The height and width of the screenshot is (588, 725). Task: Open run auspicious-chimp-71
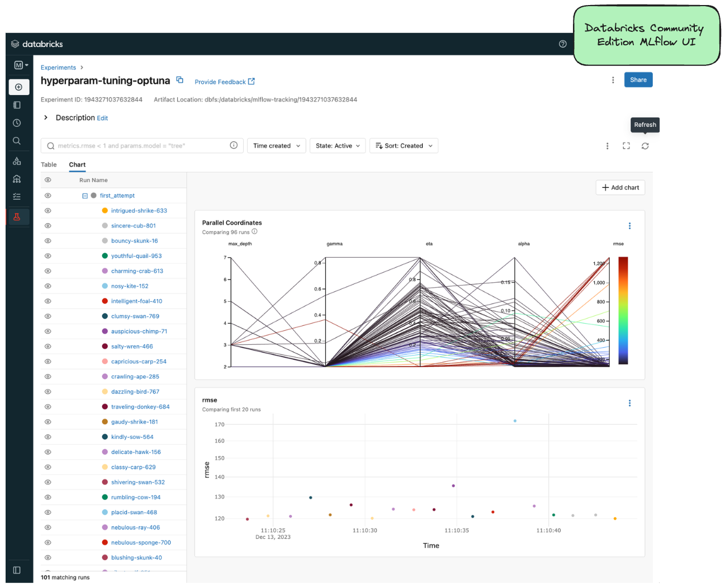(x=139, y=331)
